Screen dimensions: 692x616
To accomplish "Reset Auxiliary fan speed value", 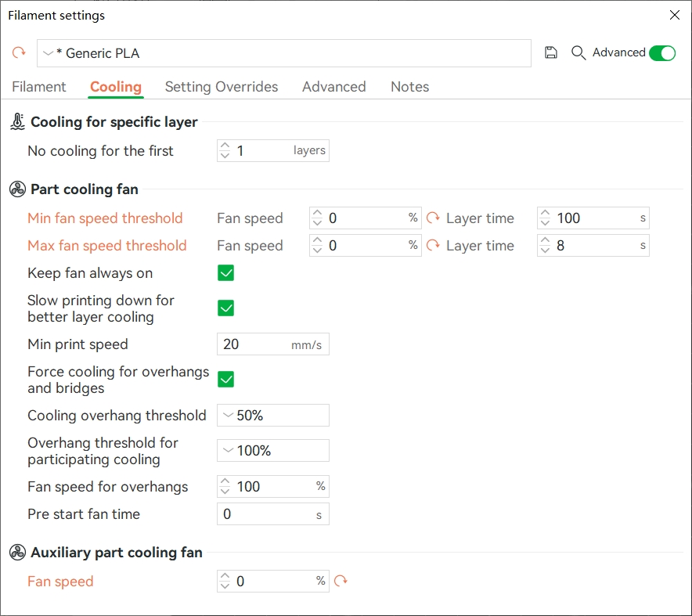I will click(x=341, y=581).
